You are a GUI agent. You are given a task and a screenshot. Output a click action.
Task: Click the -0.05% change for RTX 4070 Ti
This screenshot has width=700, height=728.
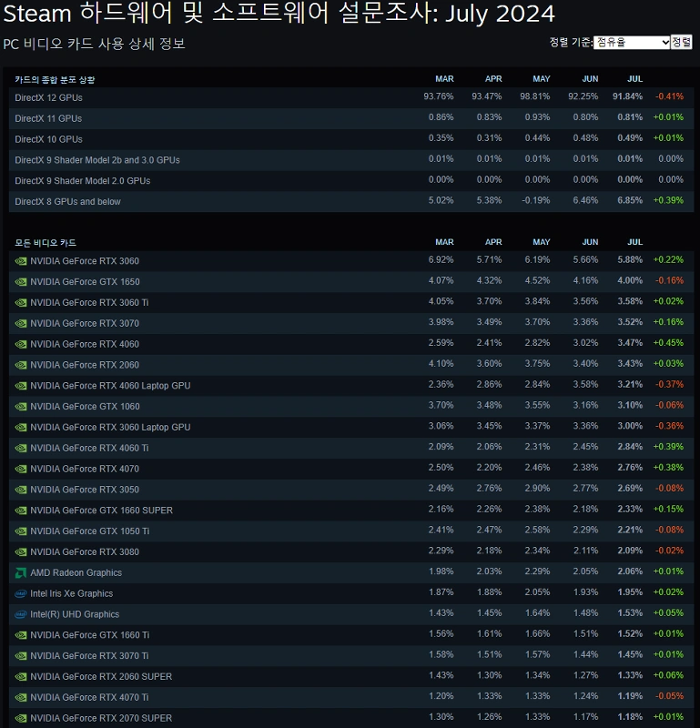pyautogui.click(x=669, y=697)
